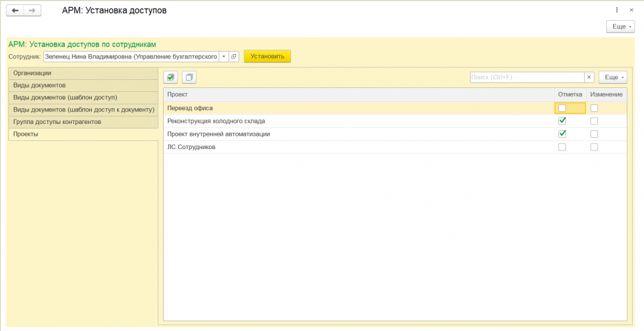The height and width of the screenshot is (331, 644).
Task: Open the top Еще menu
Action: click(621, 26)
